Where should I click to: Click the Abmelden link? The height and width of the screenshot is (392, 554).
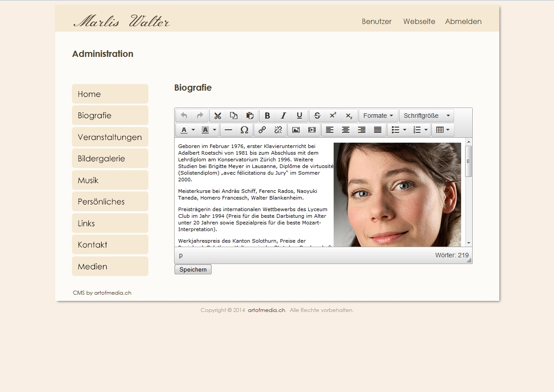pyautogui.click(x=463, y=21)
